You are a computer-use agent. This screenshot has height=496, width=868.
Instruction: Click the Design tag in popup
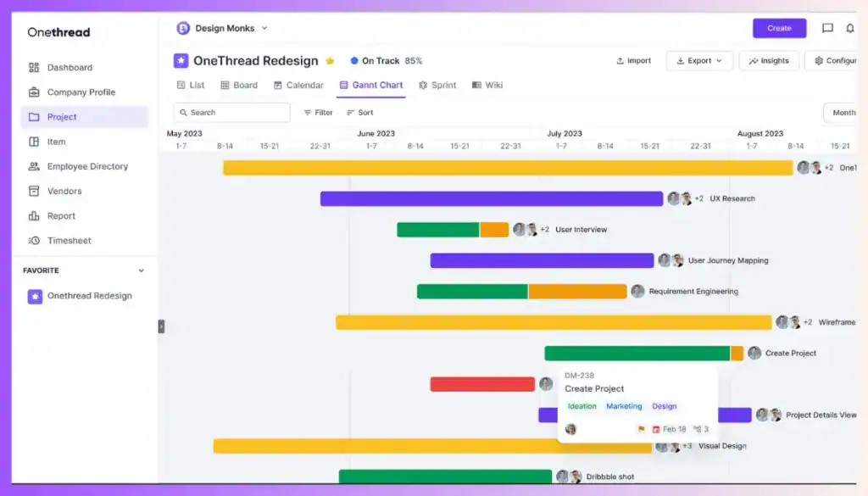point(664,406)
